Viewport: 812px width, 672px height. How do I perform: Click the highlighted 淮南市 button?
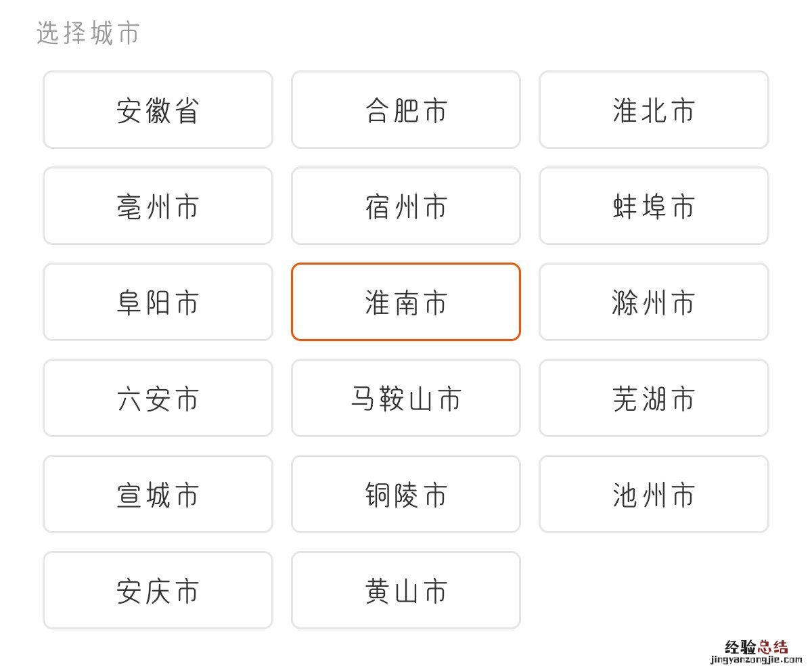pyautogui.click(x=406, y=302)
